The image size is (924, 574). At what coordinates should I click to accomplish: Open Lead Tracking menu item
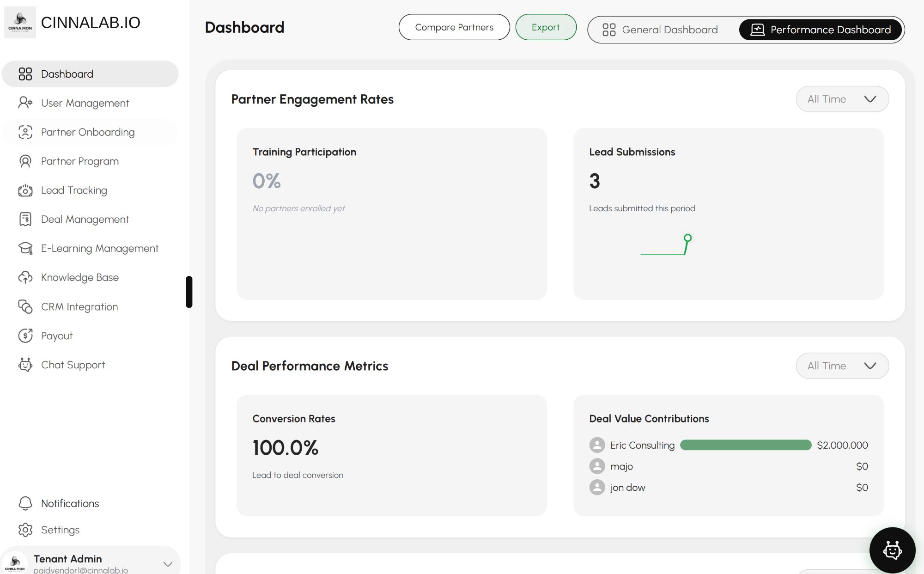click(90, 190)
